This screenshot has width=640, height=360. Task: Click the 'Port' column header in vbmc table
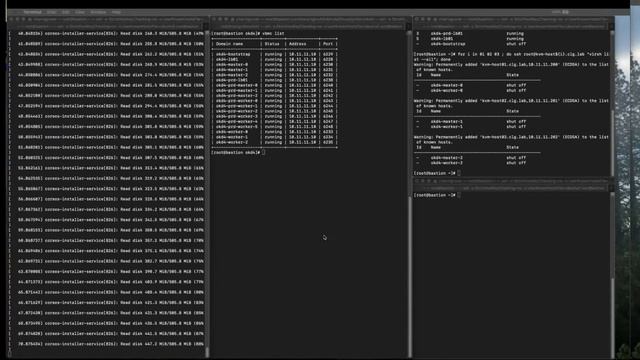tap(328, 44)
